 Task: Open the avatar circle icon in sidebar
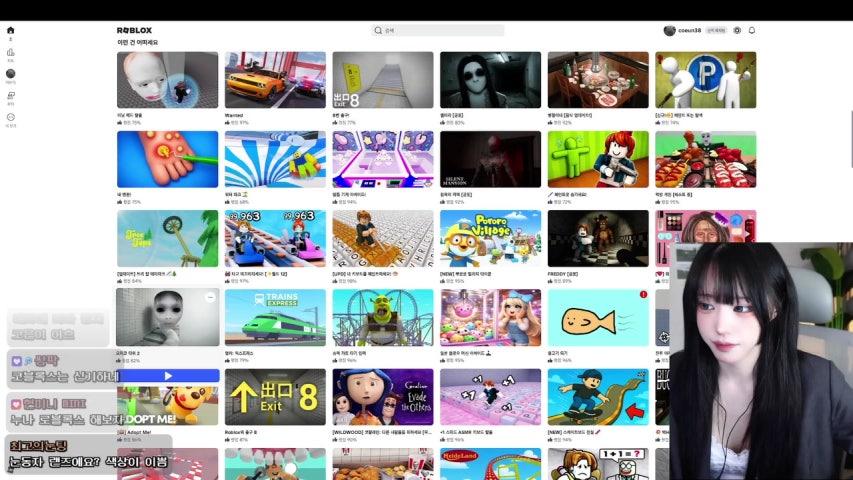point(10,73)
